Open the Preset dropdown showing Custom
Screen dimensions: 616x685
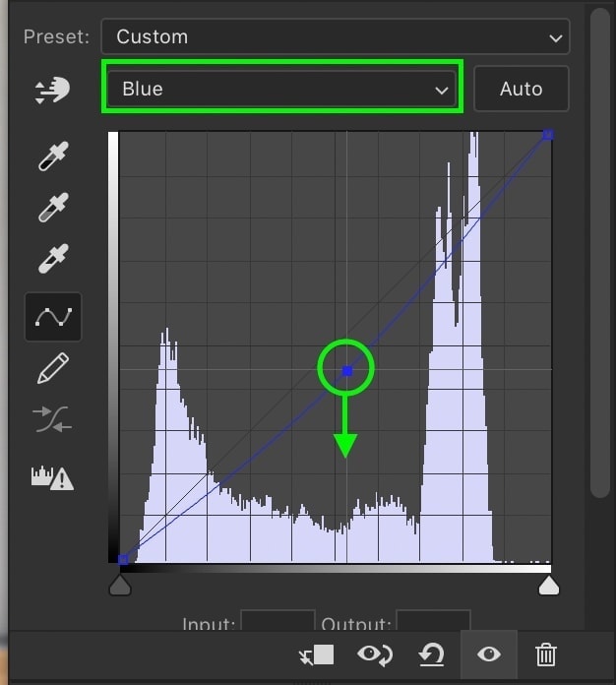click(336, 36)
